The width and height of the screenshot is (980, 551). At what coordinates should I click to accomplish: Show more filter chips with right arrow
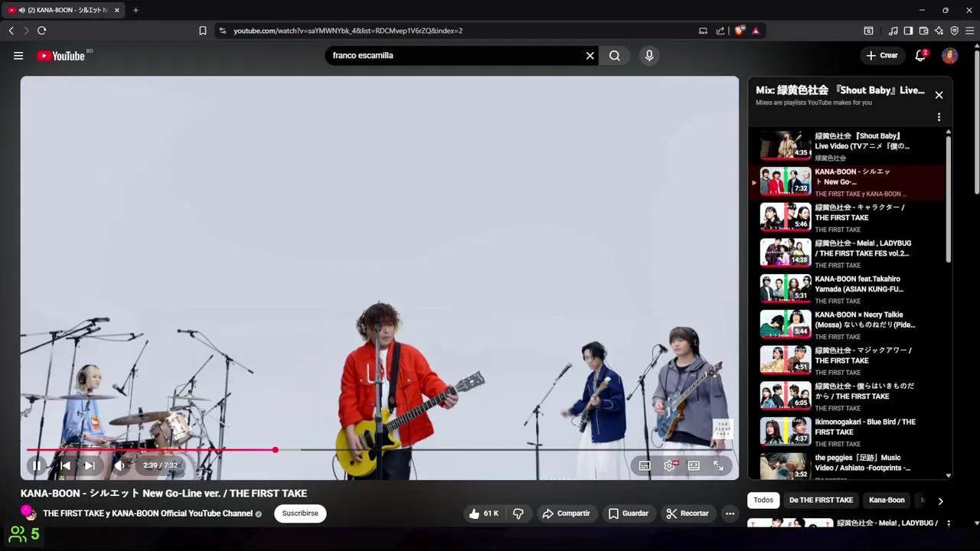tap(940, 500)
